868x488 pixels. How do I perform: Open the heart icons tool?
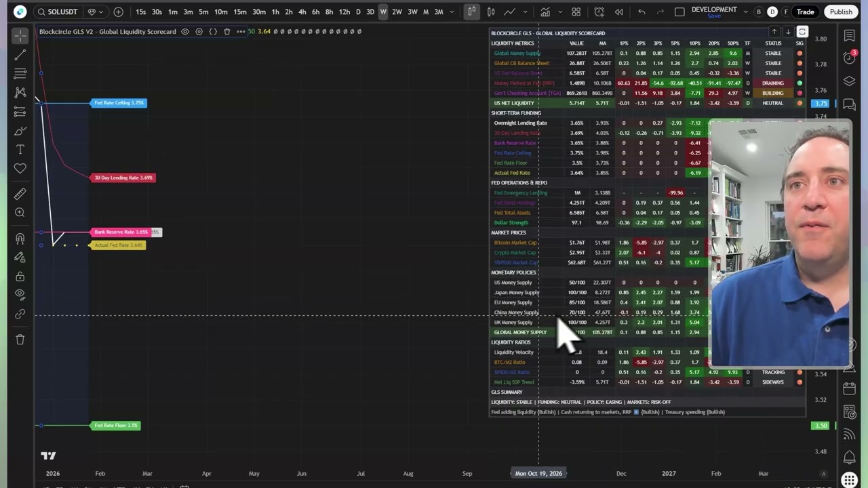(x=20, y=168)
